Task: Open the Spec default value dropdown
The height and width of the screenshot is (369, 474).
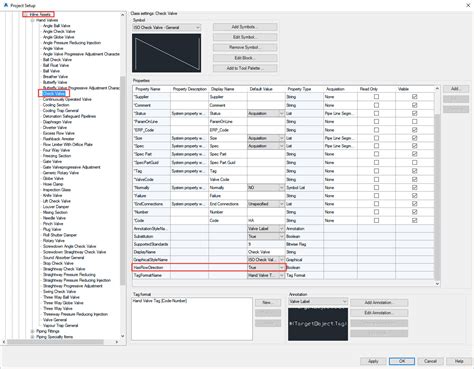Action: click(266, 146)
